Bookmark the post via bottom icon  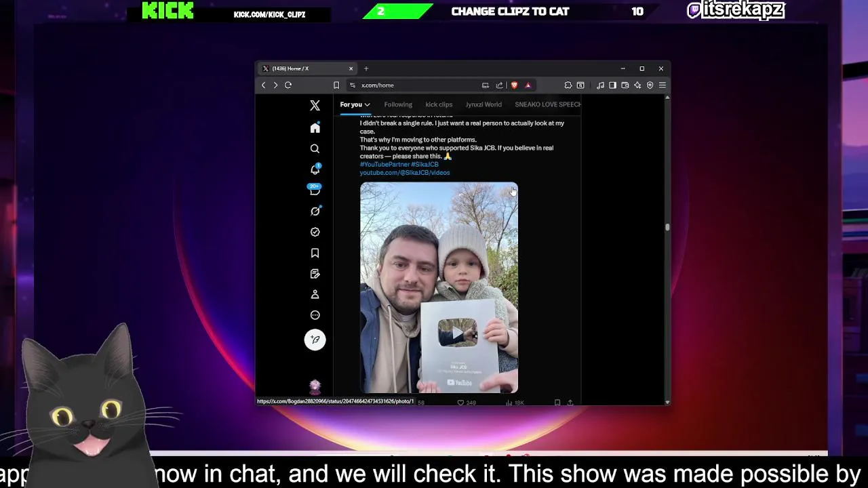(x=557, y=403)
